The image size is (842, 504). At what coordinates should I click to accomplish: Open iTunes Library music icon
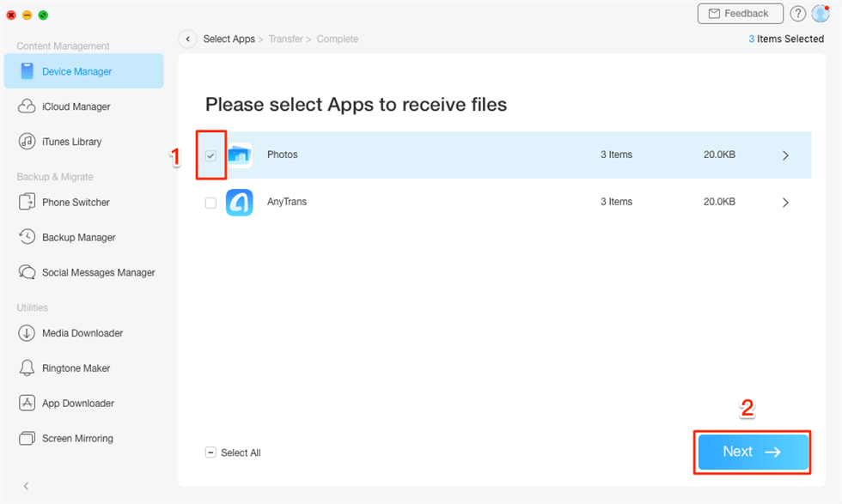click(x=27, y=142)
